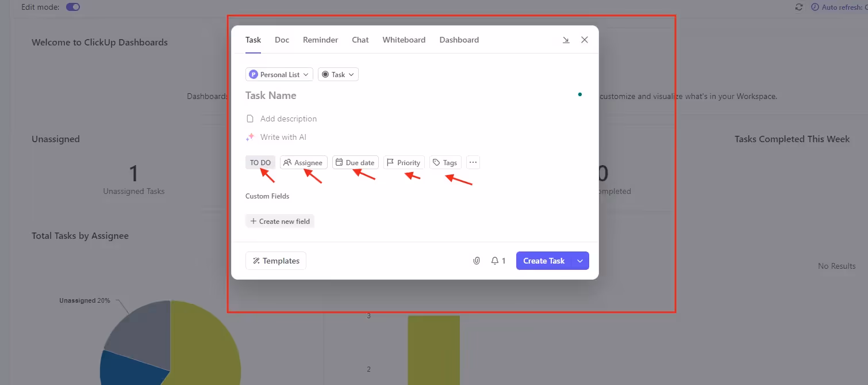Click the Unassigned Tasks count
Screen dimensions: 868x385
coord(134,174)
